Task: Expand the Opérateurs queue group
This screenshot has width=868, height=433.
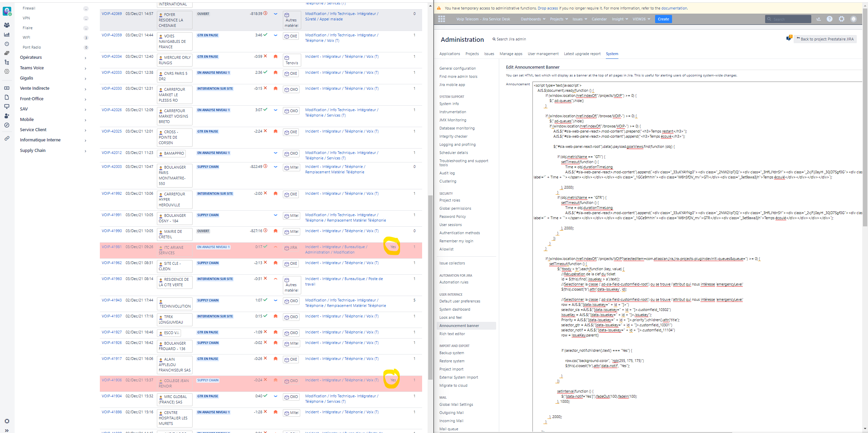Action: pyautogui.click(x=53, y=57)
